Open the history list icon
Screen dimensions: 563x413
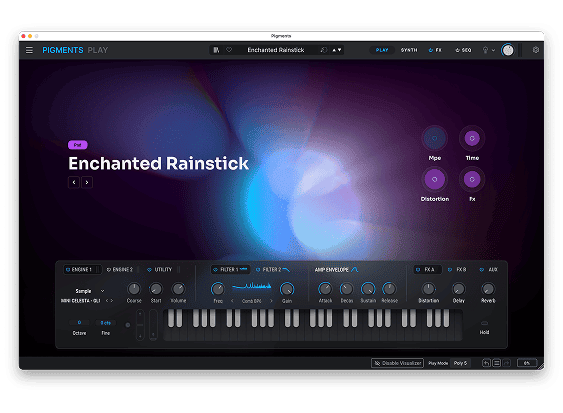496,363
